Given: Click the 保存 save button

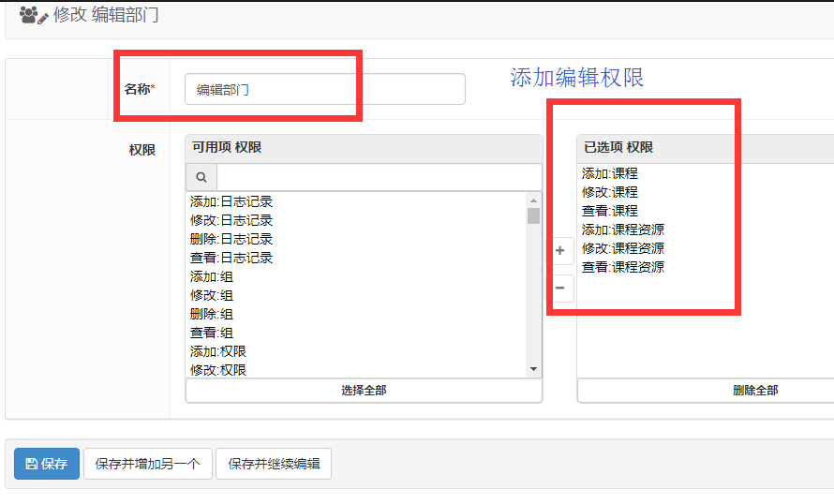Looking at the screenshot, I should 47,464.
